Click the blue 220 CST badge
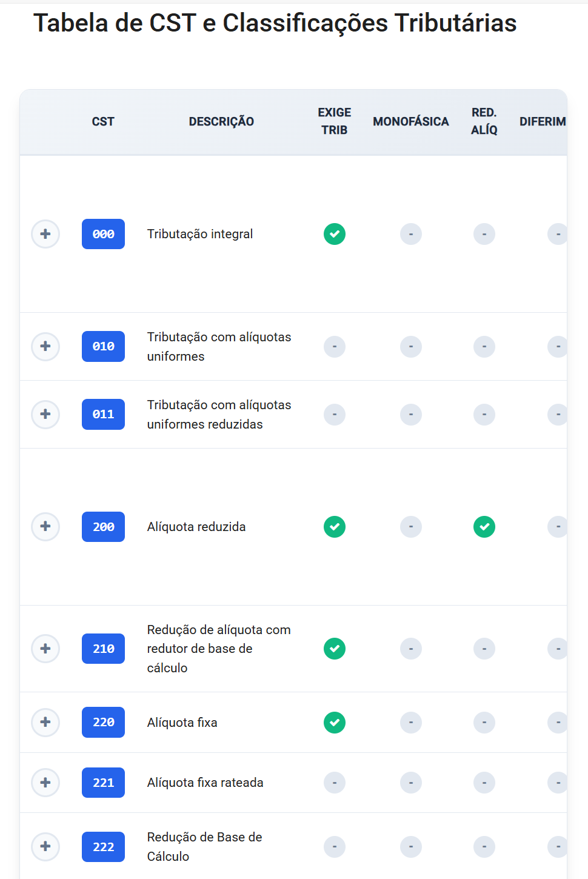Image resolution: width=588 pixels, height=879 pixels. click(x=103, y=723)
